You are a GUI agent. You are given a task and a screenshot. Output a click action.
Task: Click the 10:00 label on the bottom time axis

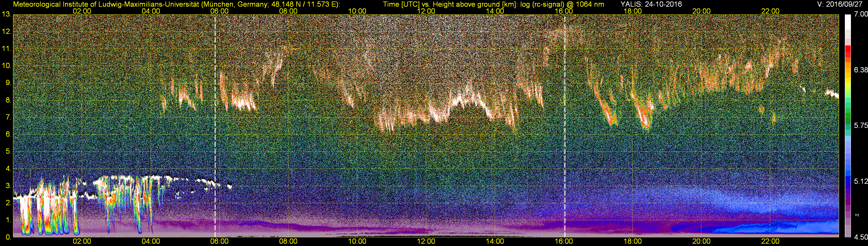(x=357, y=241)
